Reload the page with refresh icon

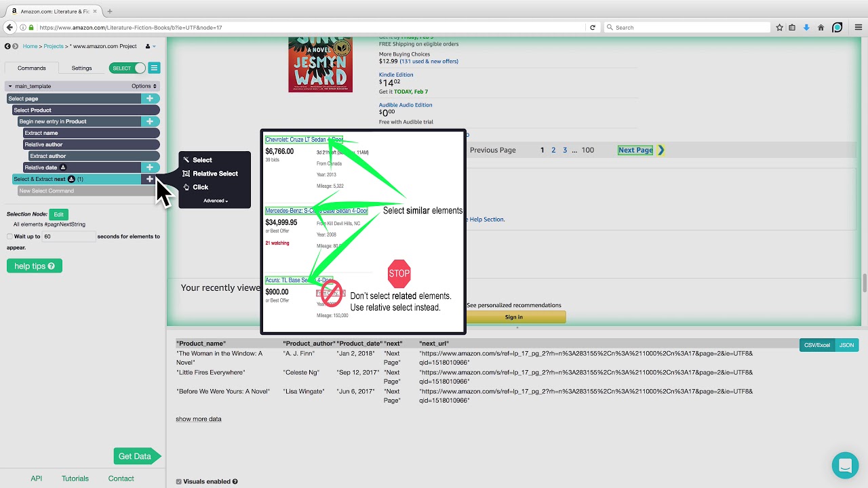(x=593, y=28)
